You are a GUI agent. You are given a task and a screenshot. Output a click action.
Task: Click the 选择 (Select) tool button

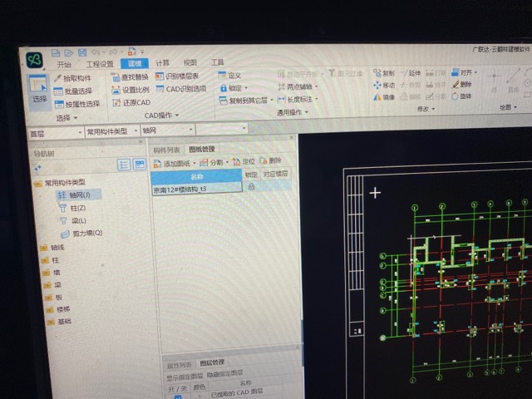[x=39, y=90]
